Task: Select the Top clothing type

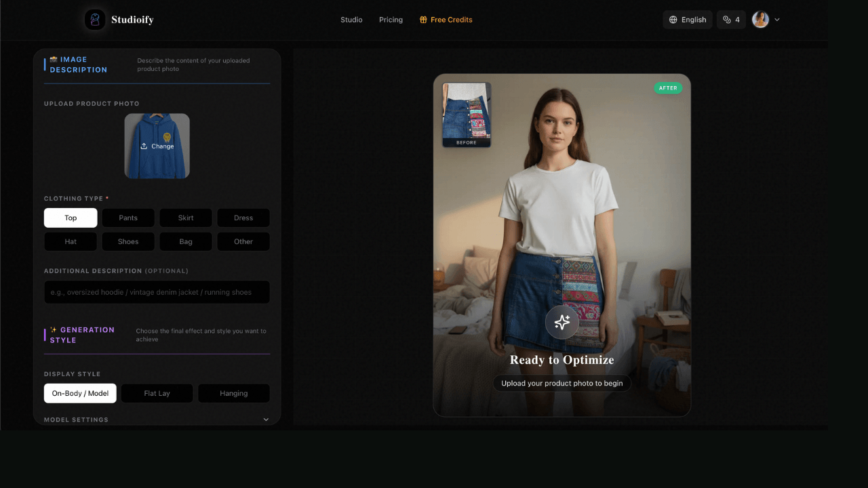Action: pos(71,218)
